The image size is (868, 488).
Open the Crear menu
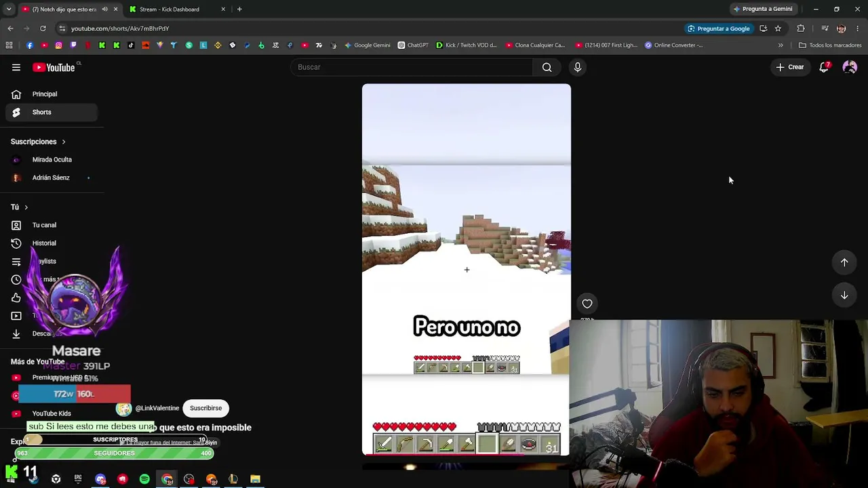790,67
